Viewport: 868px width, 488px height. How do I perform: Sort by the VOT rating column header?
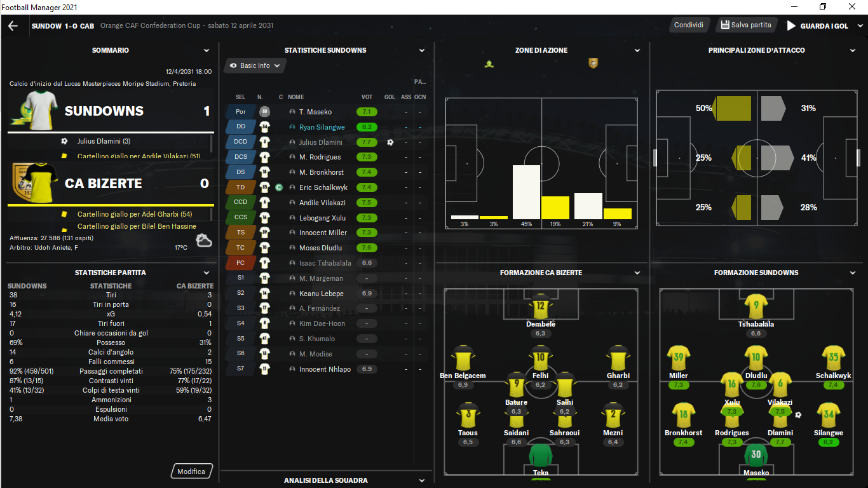(x=367, y=97)
